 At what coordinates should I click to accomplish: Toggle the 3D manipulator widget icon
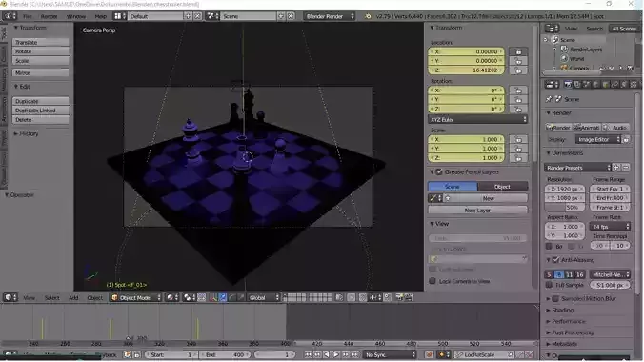[213, 298]
